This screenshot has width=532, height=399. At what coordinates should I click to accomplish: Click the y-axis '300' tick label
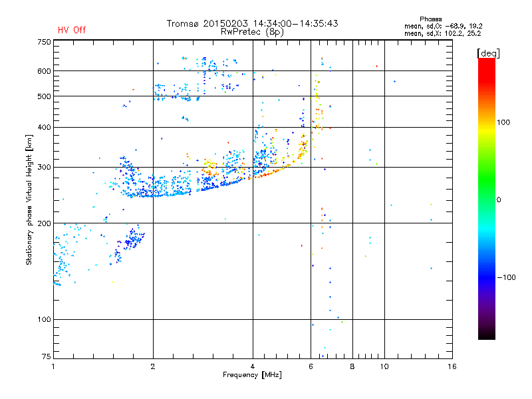coord(44,167)
